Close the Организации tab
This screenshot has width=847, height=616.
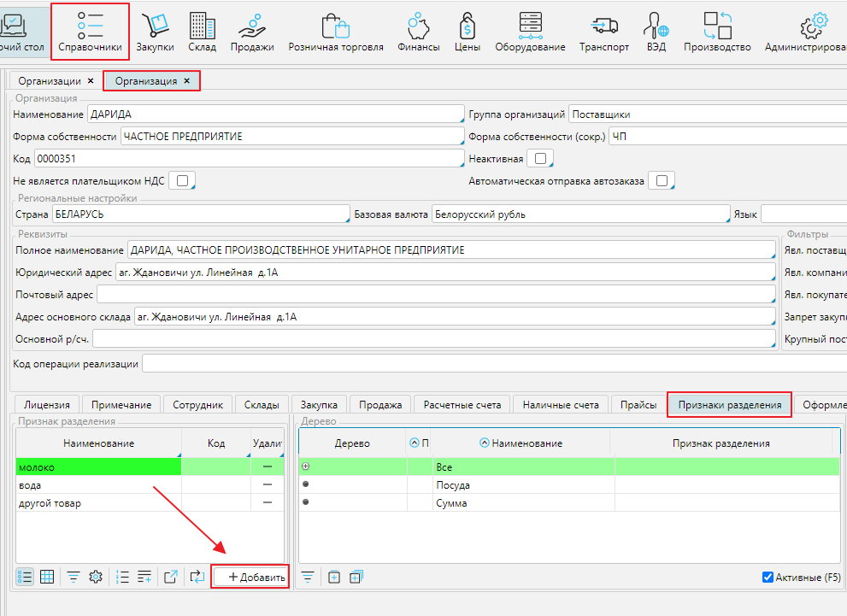click(90, 81)
